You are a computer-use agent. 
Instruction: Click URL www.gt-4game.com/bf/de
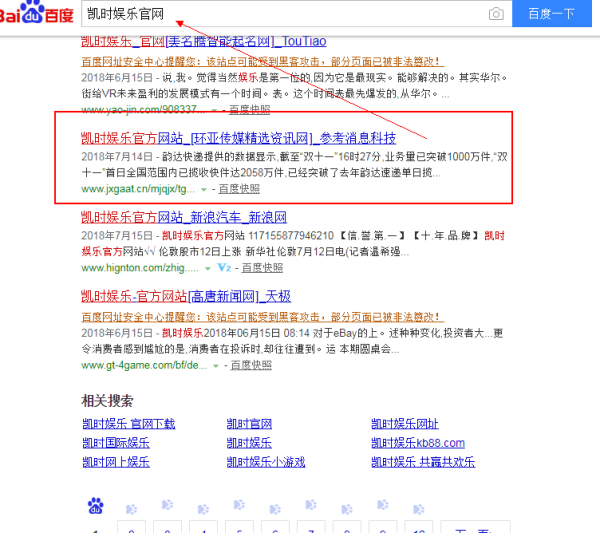(144, 365)
